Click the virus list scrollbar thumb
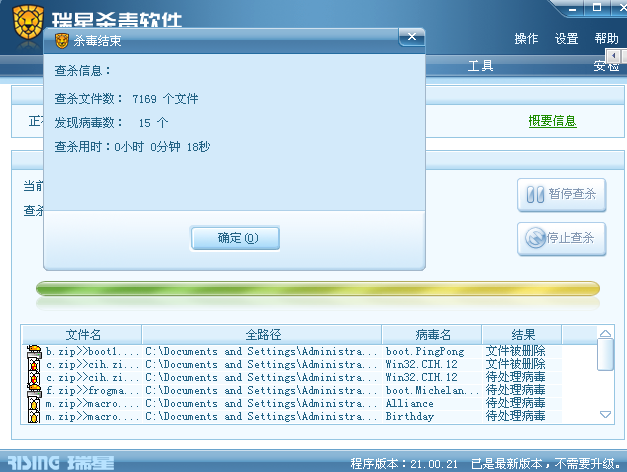 [x=605, y=355]
